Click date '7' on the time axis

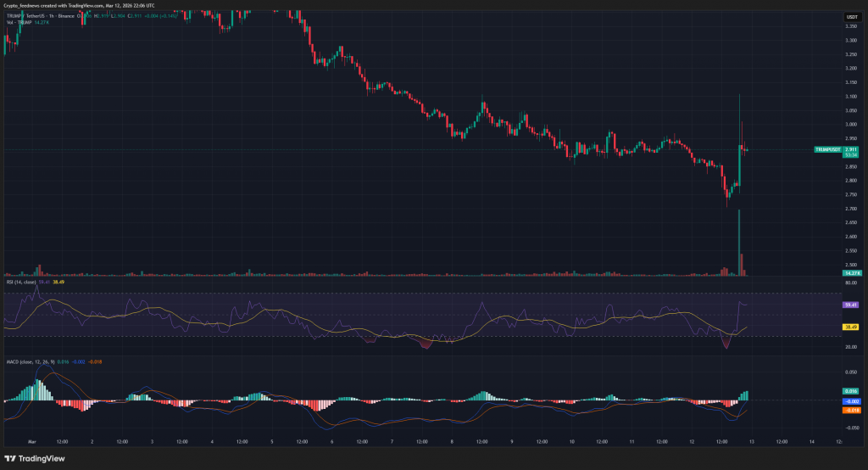(x=392, y=442)
